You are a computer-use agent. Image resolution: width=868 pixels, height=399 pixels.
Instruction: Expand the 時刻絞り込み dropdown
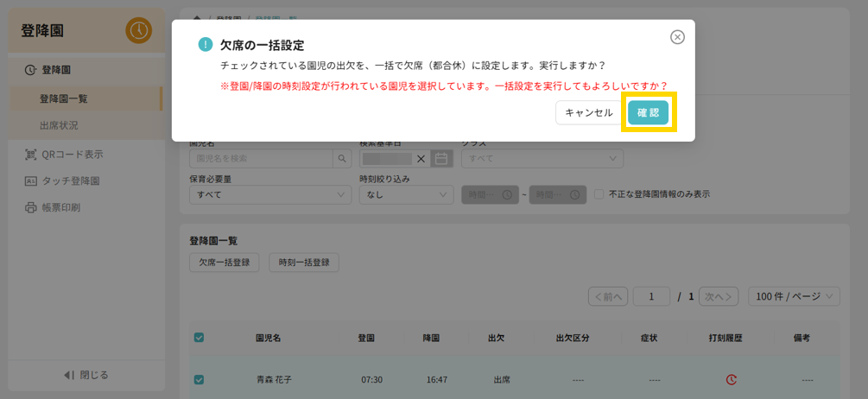pos(406,195)
